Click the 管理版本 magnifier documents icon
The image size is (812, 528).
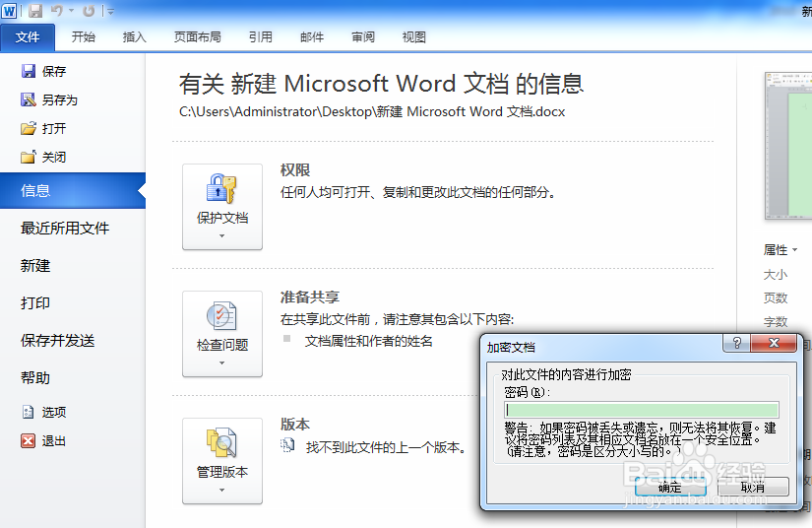pos(221,443)
